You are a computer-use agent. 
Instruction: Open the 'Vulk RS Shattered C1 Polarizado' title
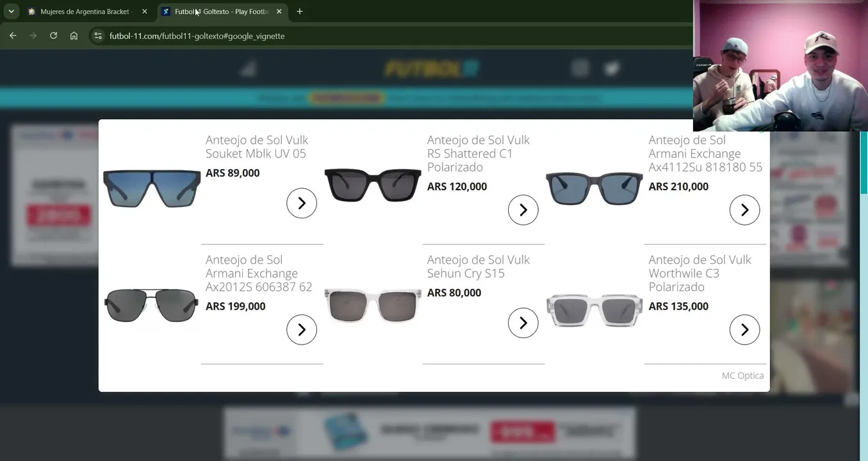(x=479, y=154)
